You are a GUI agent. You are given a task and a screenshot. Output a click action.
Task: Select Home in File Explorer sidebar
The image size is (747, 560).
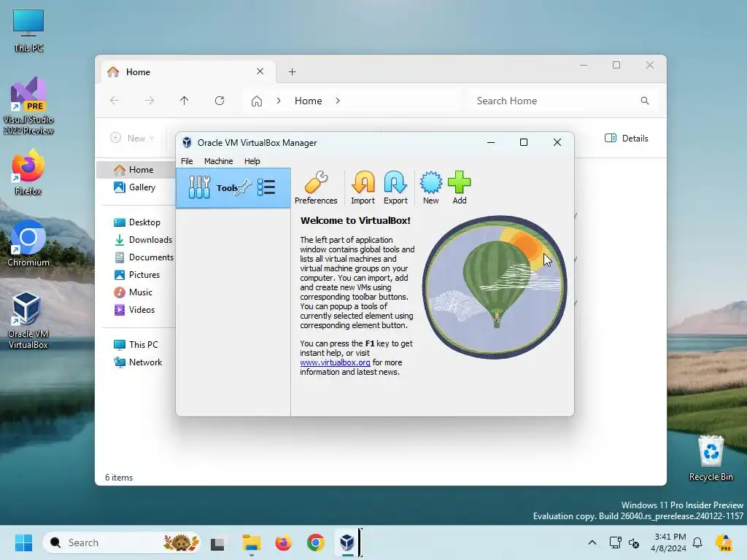pyautogui.click(x=136, y=169)
